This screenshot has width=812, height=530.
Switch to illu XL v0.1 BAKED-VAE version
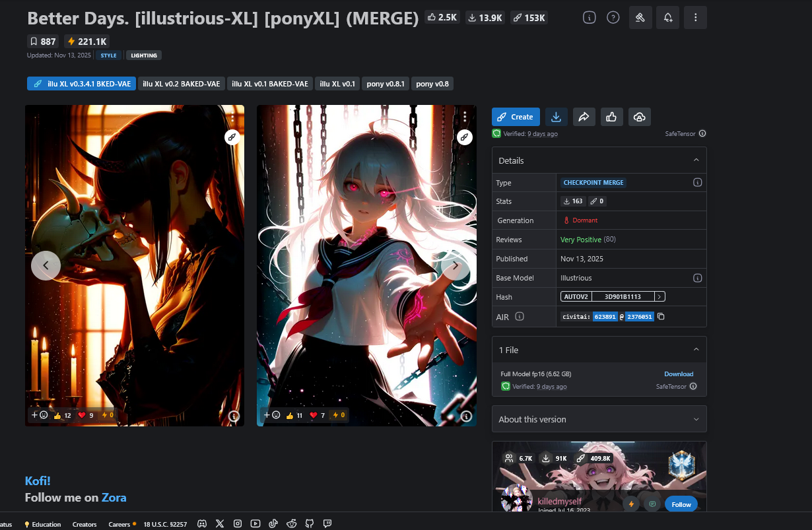coord(270,84)
